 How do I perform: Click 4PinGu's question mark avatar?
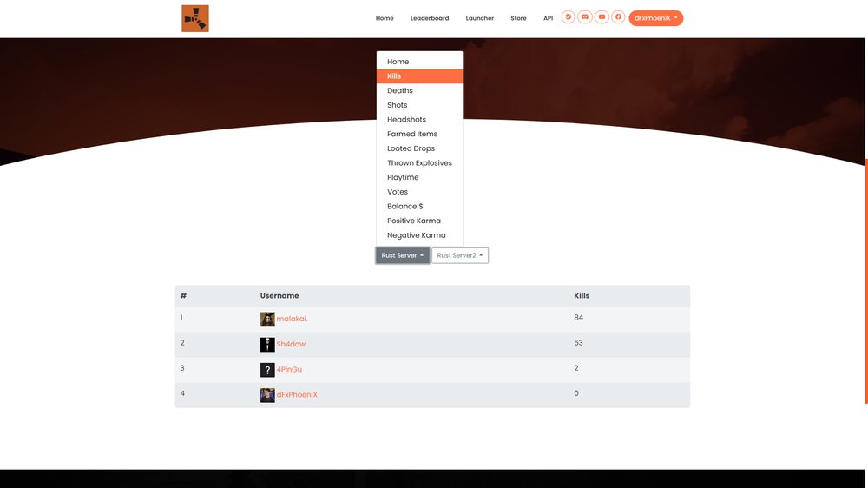point(267,370)
